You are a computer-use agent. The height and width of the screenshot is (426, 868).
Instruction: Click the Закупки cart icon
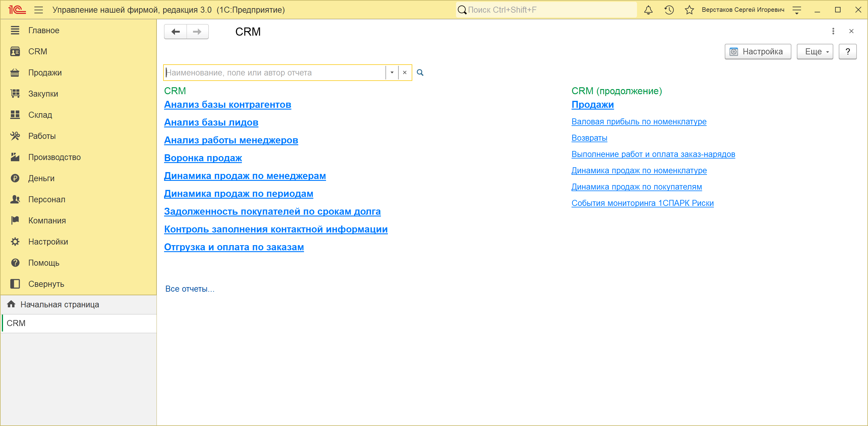(15, 94)
